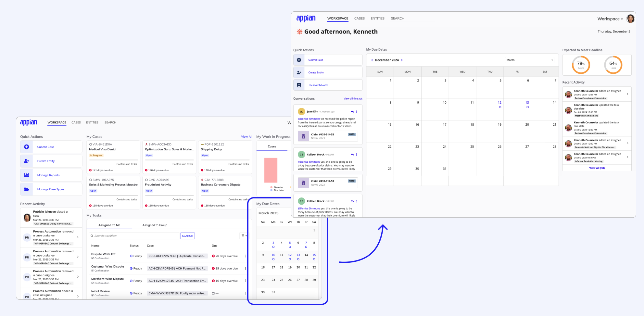Screen dimensions: 644x316
Task: Expand the Generate Notice of Right activity entry
Action: tap(627, 143)
